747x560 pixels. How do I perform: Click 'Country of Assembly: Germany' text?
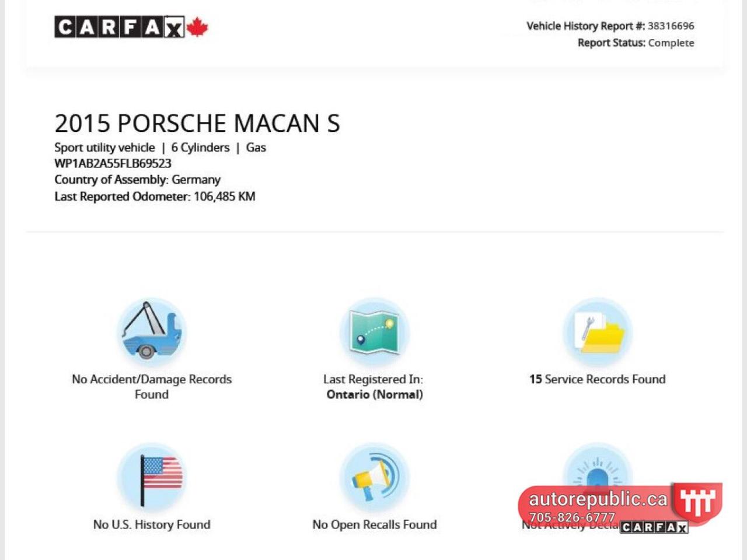(x=137, y=180)
